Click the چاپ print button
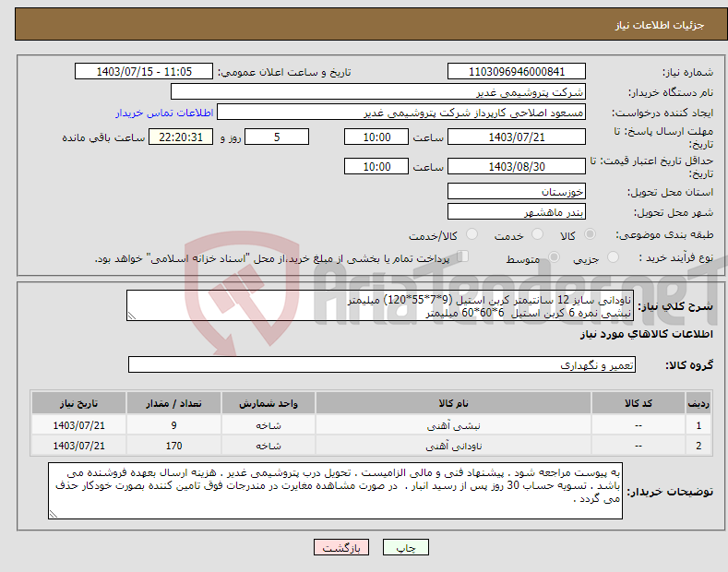 [406, 547]
